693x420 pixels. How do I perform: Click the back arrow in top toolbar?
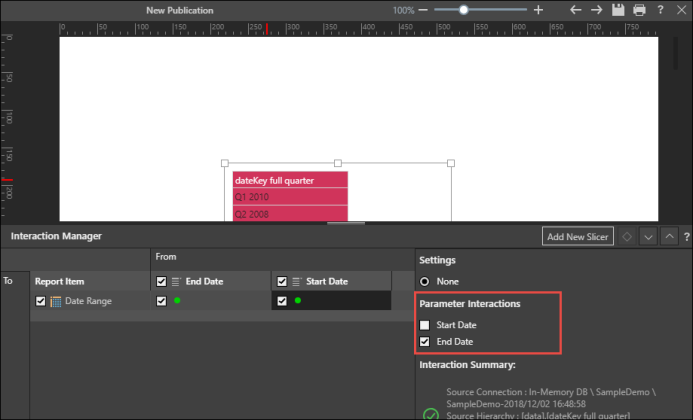(575, 10)
